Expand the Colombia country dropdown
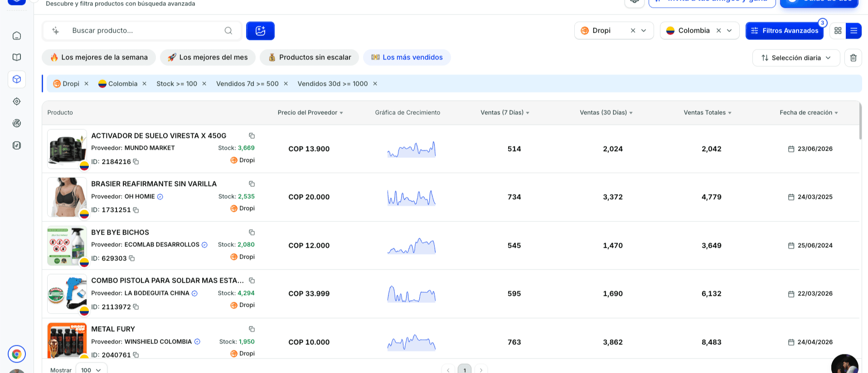 [729, 30]
